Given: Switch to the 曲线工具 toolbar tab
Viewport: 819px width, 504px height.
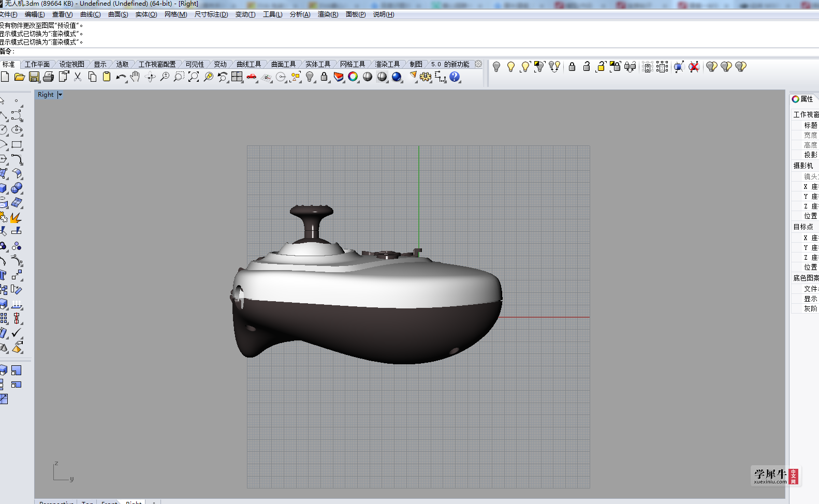Looking at the screenshot, I should (x=248, y=64).
